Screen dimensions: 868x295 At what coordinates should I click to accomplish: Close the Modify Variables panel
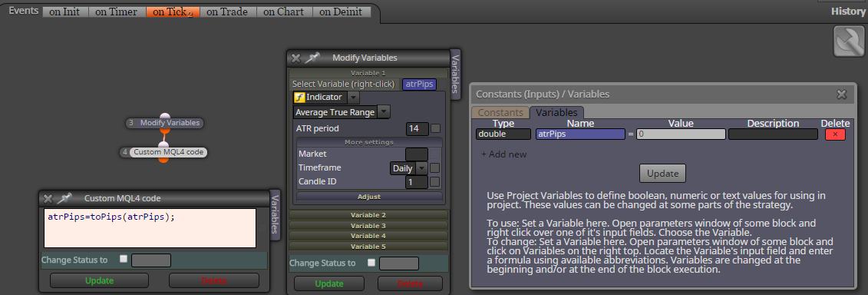coord(296,58)
